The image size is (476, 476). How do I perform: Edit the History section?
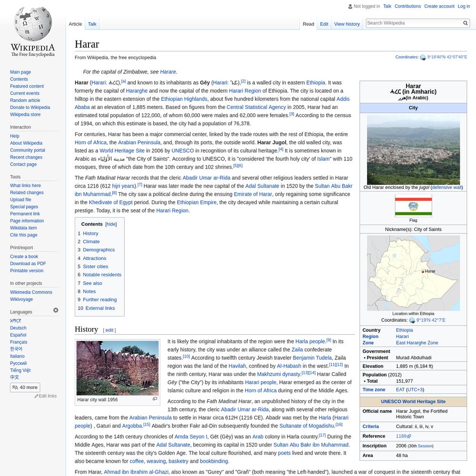[109, 330]
